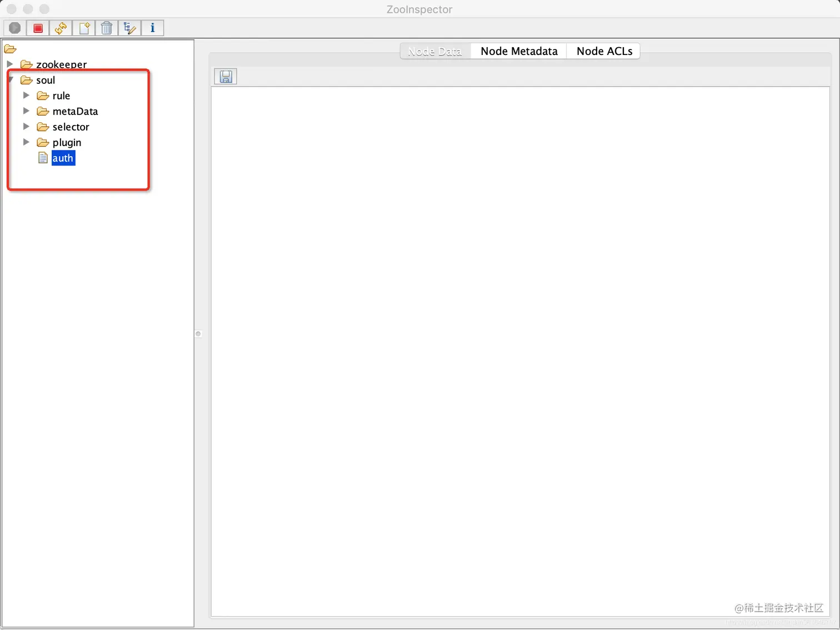
Task: Select the plugin tree label
Action: [67, 142]
